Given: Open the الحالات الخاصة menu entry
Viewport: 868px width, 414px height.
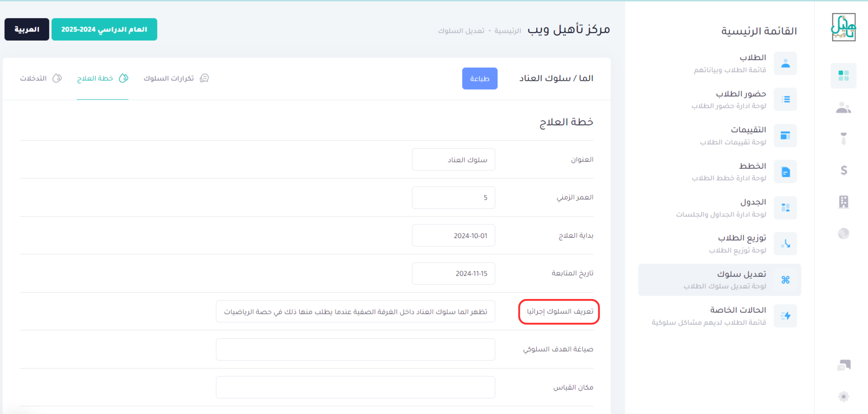Looking at the screenshot, I should pyautogui.click(x=719, y=316).
